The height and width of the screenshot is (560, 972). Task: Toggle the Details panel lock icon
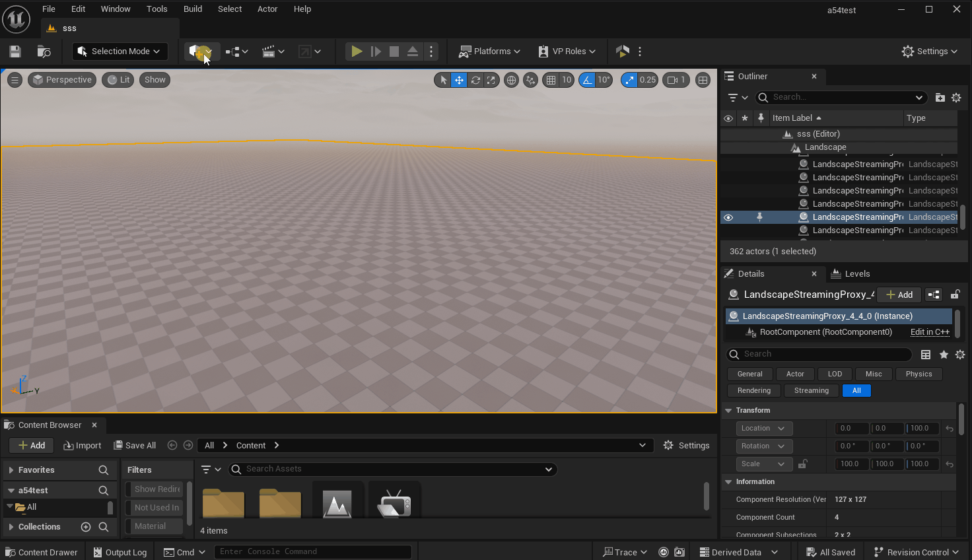955,295
